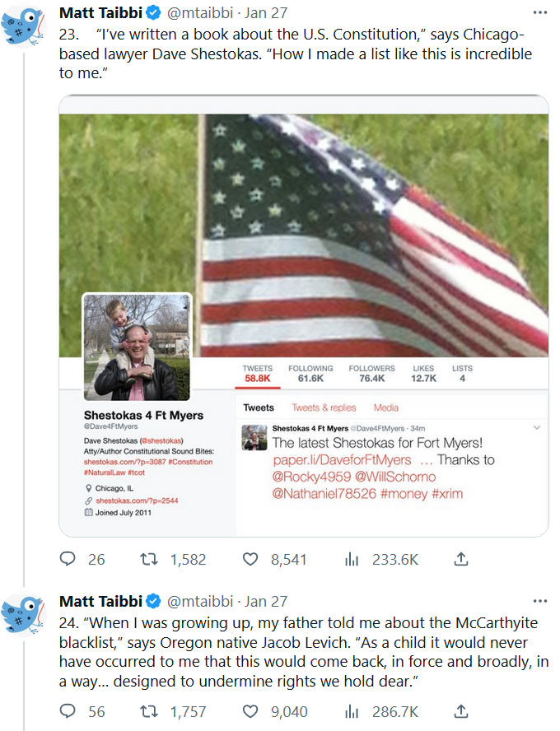Image resolution: width=560 pixels, height=731 pixels.
Task: Open the flag profile screenshot image
Action: (304, 316)
